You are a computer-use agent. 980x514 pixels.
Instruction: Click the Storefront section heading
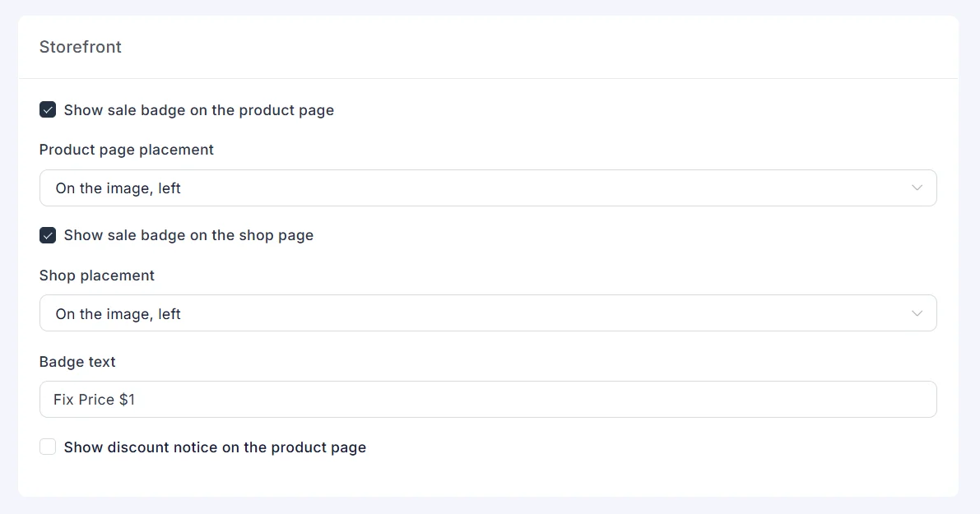pyautogui.click(x=81, y=47)
